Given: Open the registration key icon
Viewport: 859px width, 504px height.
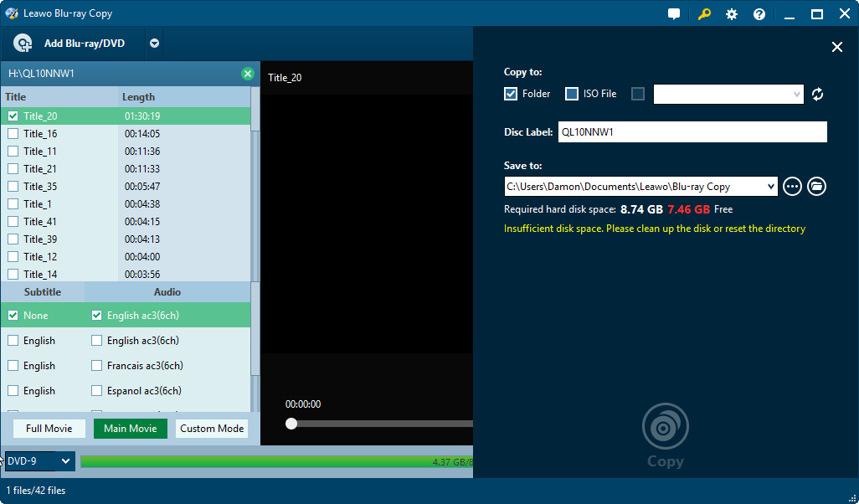Looking at the screenshot, I should point(704,14).
